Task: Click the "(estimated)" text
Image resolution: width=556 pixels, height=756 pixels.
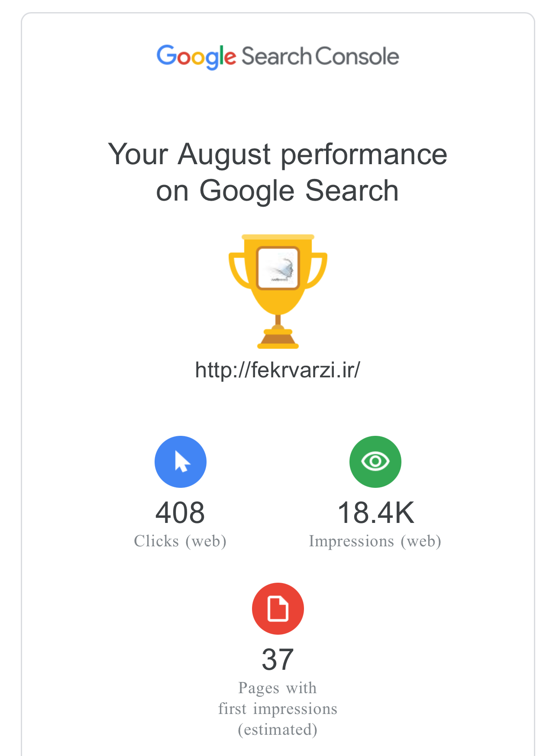Action: (x=278, y=730)
